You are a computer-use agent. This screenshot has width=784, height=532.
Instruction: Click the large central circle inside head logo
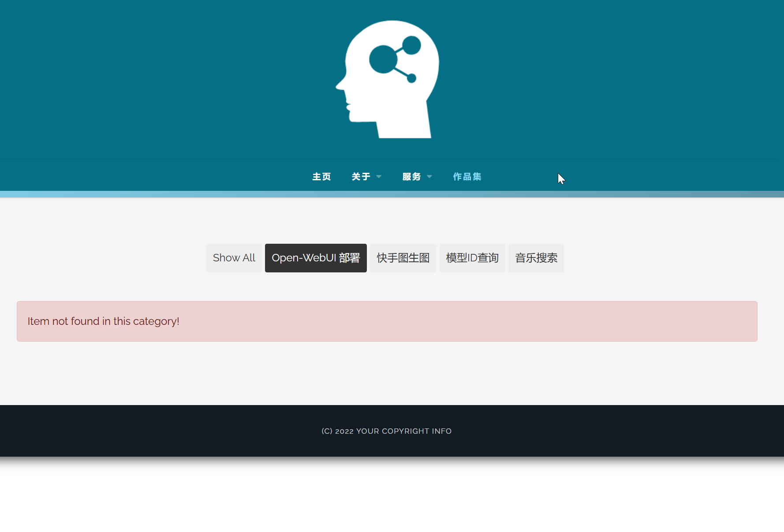coord(383,60)
